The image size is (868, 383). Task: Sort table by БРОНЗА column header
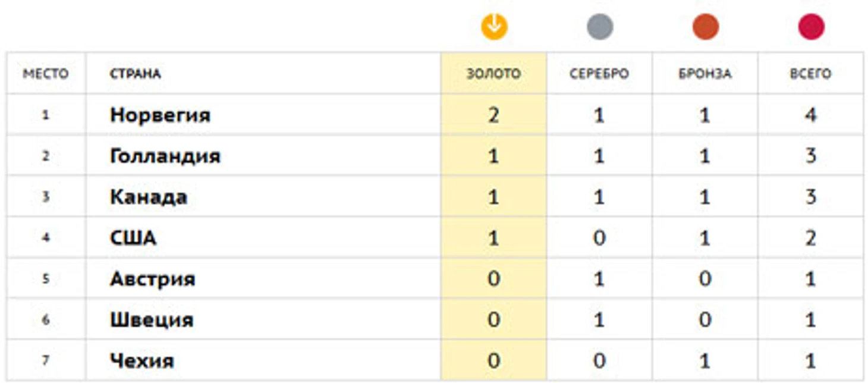click(x=705, y=74)
